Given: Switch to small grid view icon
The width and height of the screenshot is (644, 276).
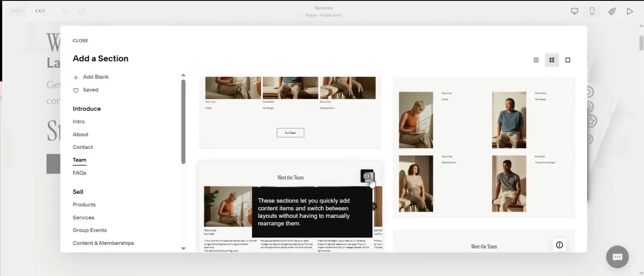Looking at the screenshot, I should (536, 60).
